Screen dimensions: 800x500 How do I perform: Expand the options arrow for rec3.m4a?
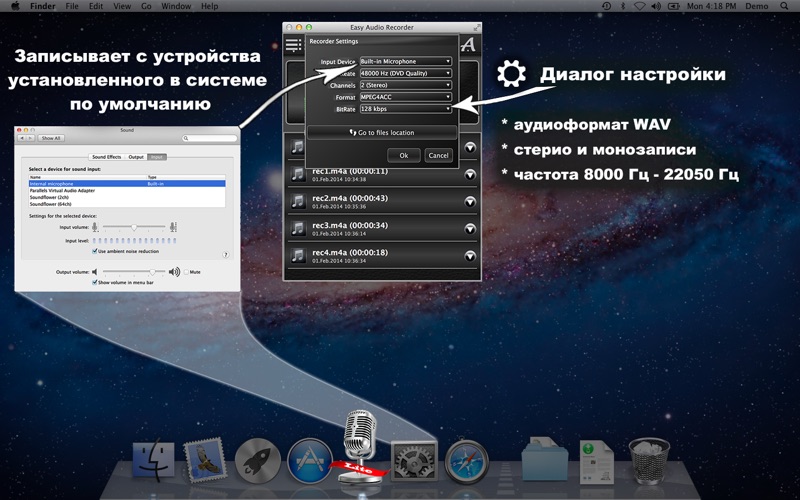pyautogui.click(x=470, y=229)
